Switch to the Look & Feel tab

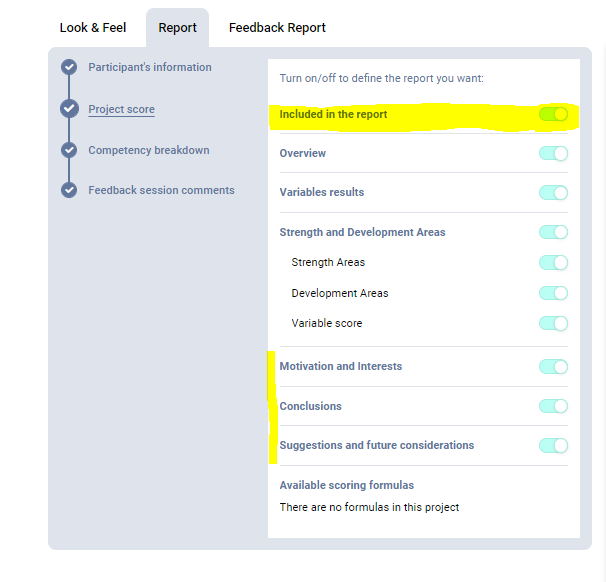[93, 27]
